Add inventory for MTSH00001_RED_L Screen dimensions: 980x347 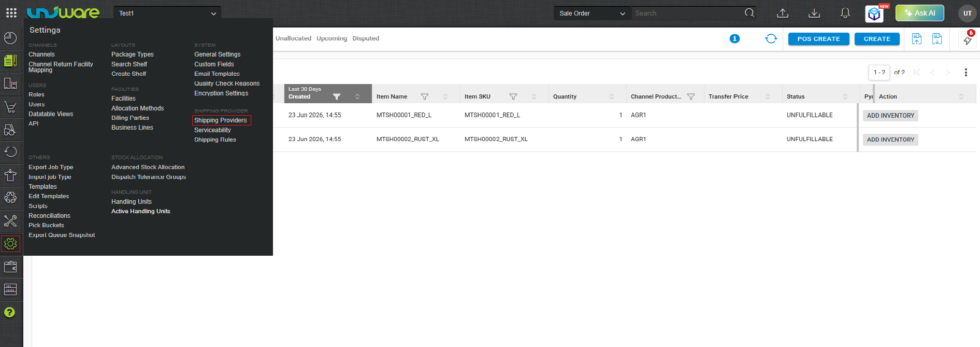pos(890,116)
